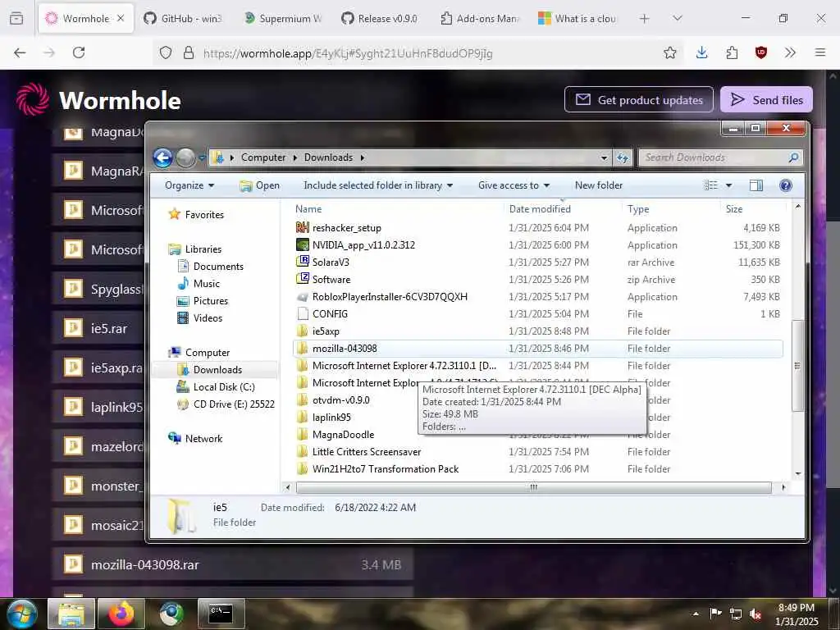Click the Explorer vertical scrollbar thumb
The width and height of the screenshot is (840, 630).
pyautogui.click(x=797, y=366)
